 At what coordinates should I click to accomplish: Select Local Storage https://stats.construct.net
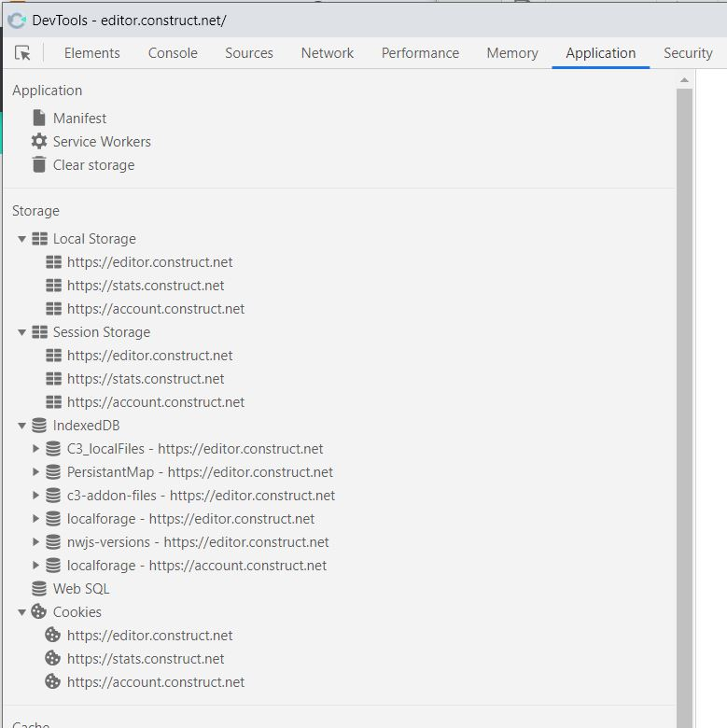point(146,286)
